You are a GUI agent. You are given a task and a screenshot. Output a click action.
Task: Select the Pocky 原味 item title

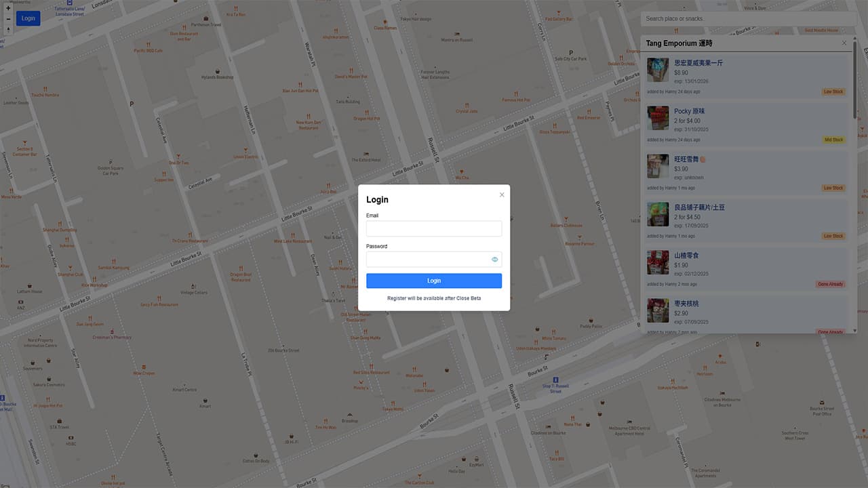click(690, 111)
